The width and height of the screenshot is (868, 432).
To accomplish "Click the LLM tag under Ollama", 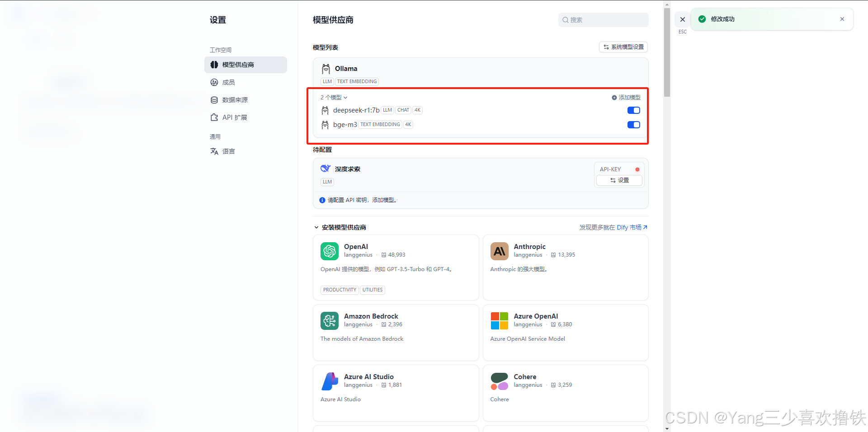I will [x=327, y=82].
